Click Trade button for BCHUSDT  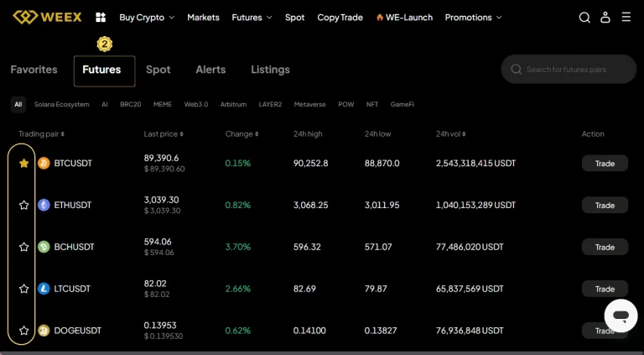pyautogui.click(x=605, y=247)
